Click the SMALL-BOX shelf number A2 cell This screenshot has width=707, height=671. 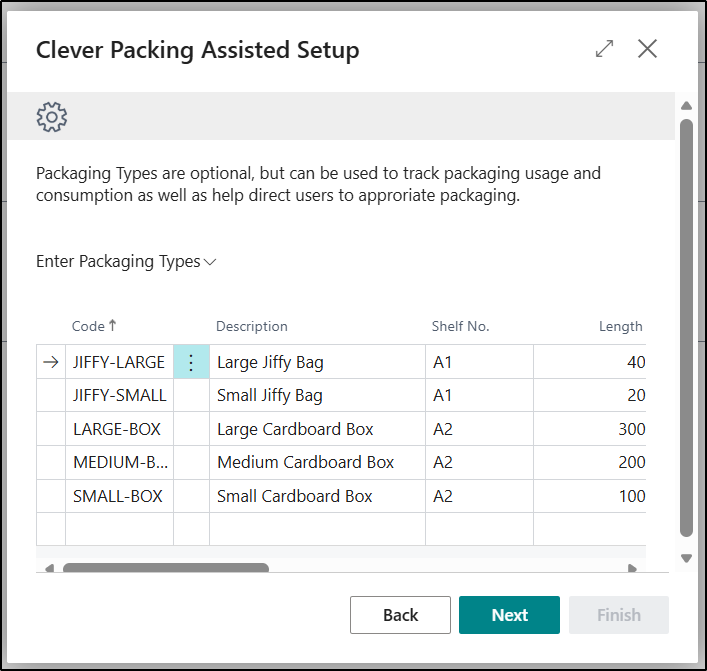click(x=443, y=497)
